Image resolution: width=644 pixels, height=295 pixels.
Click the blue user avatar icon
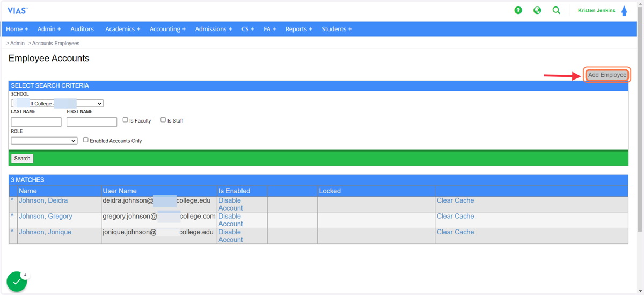point(624,11)
